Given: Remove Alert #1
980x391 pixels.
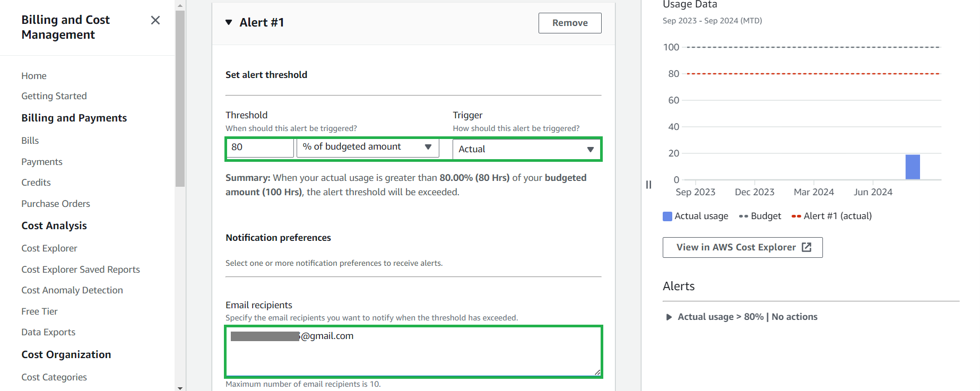Looking at the screenshot, I should (x=570, y=23).
